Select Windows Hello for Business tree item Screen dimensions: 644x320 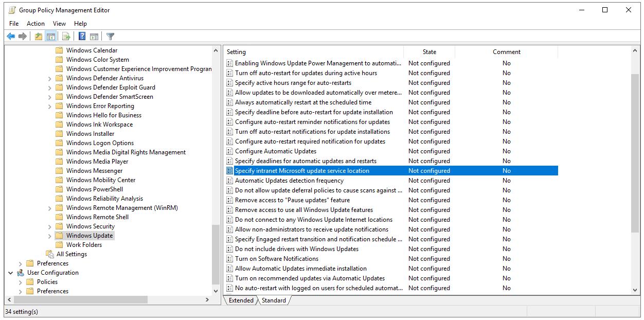point(104,115)
